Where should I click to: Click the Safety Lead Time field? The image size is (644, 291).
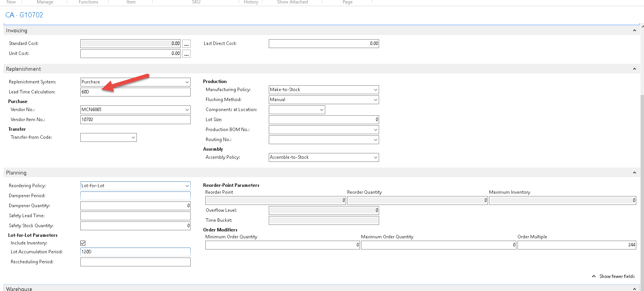point(135,216)
